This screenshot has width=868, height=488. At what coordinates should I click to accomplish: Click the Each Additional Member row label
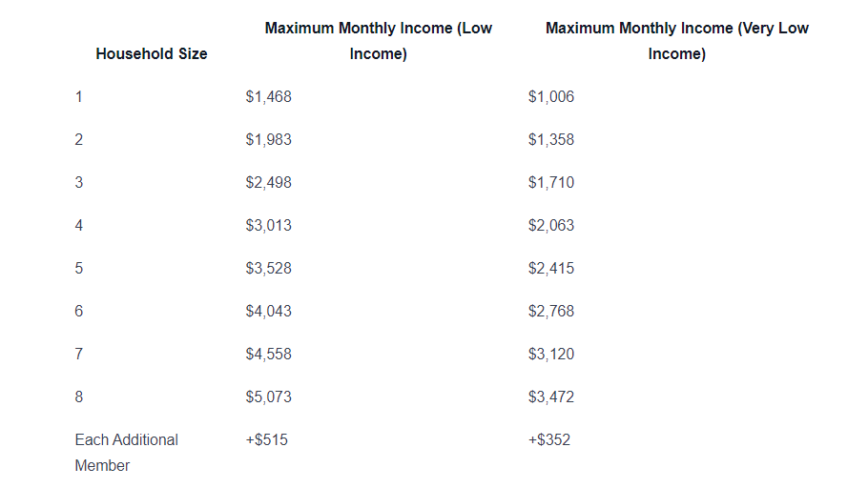point(126,453)
